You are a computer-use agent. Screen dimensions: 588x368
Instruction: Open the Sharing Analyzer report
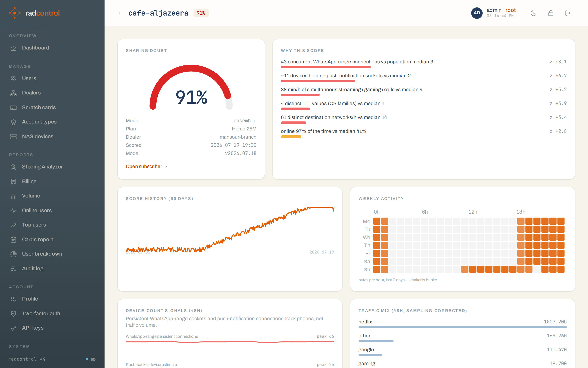(x=52, y=167)
